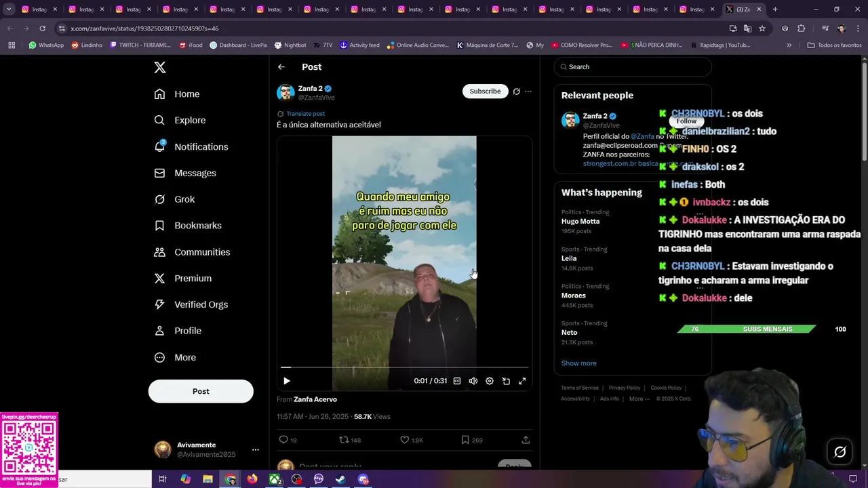Open Communities in the sidebar
The width and height of the screenshot is (868, 488).
[192, 252]
